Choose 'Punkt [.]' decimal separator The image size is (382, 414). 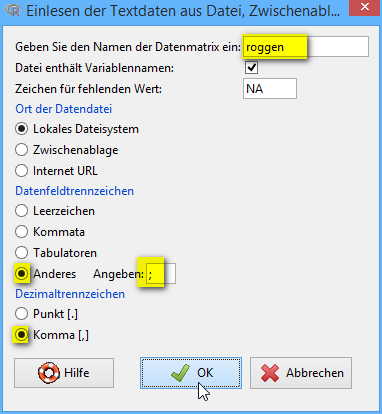[x=21, y=314]
